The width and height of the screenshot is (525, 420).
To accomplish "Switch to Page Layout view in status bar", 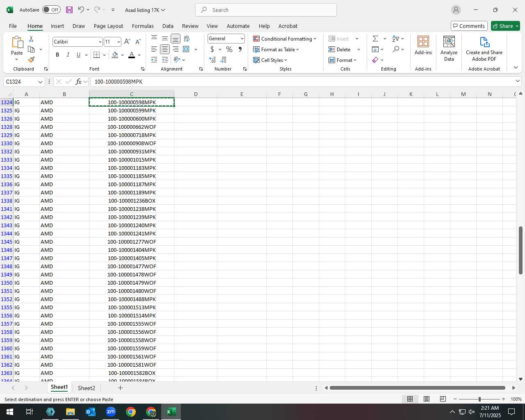I will pos(427,399).
